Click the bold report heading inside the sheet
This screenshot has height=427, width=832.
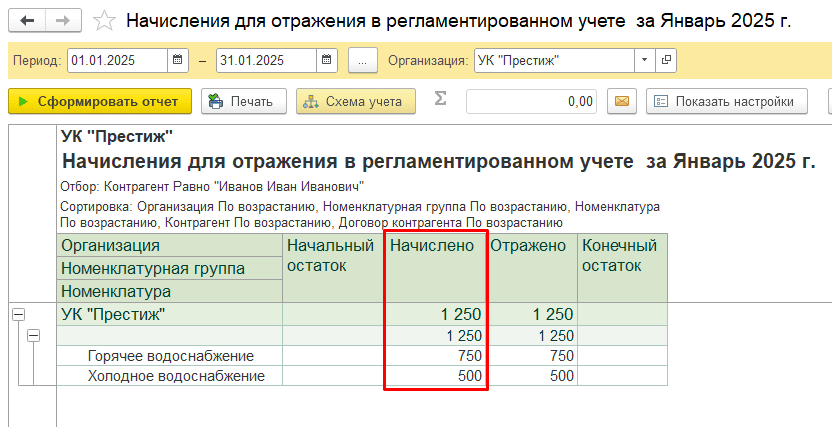click(x=438, y=161)
